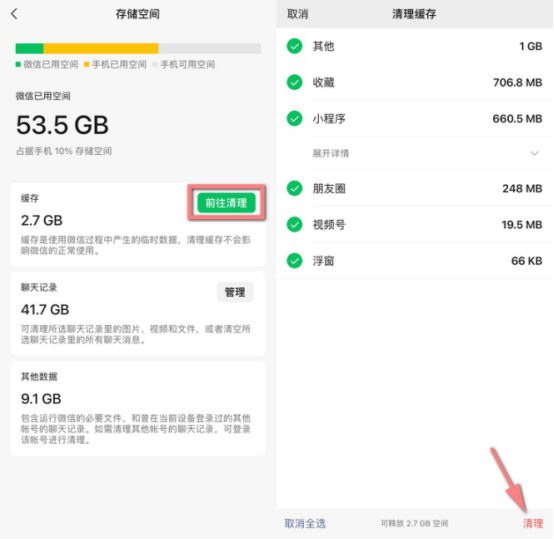Tap the 1 GB value for 其他
The image size is (554, 540).
pyautogui.click(x=531, y=46)
